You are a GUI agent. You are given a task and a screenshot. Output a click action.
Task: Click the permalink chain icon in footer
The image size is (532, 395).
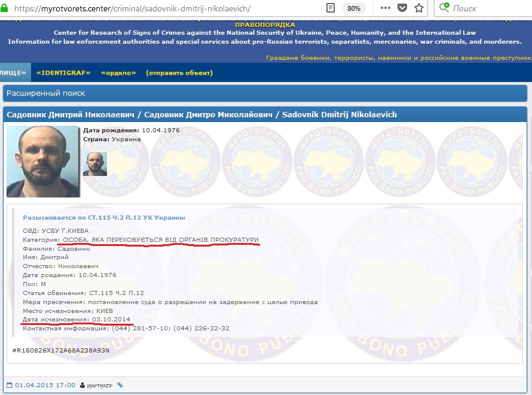120,385
